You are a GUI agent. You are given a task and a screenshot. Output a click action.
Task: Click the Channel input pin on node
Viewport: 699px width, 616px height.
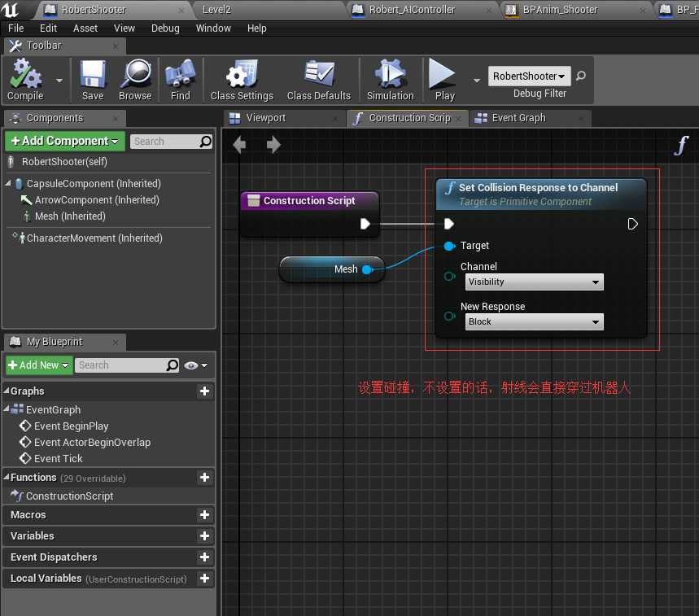[449, 277]
